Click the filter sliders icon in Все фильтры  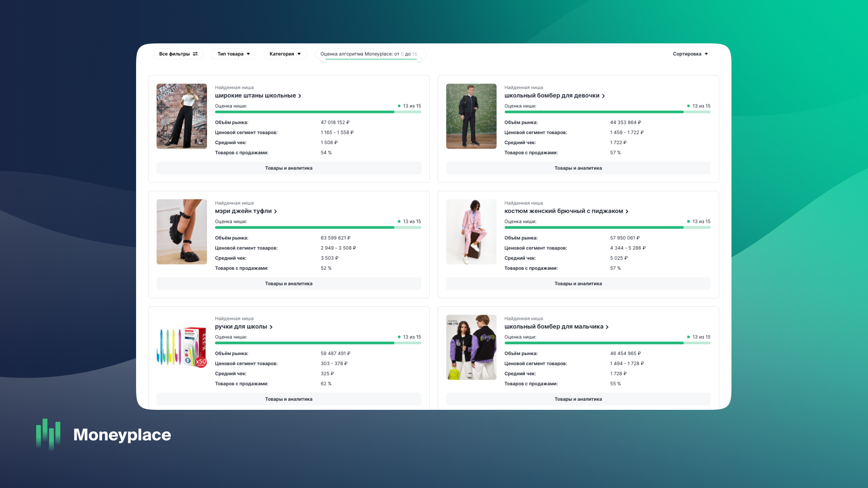[x=195, y=54]
